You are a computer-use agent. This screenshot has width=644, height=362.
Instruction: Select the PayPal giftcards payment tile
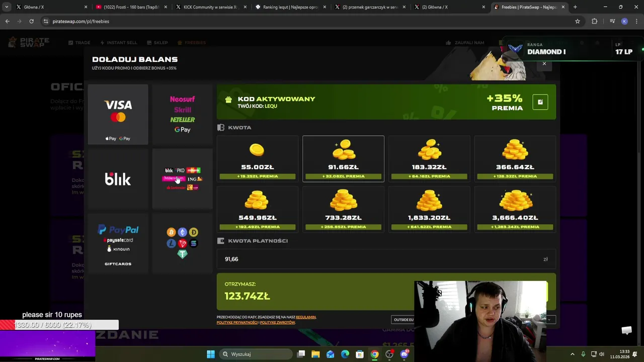click(x=118, y=243)
